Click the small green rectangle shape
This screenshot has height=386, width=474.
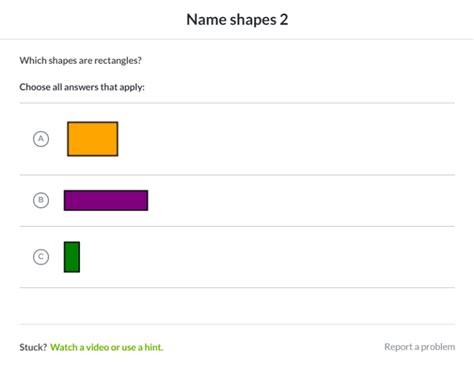[72, 257]
